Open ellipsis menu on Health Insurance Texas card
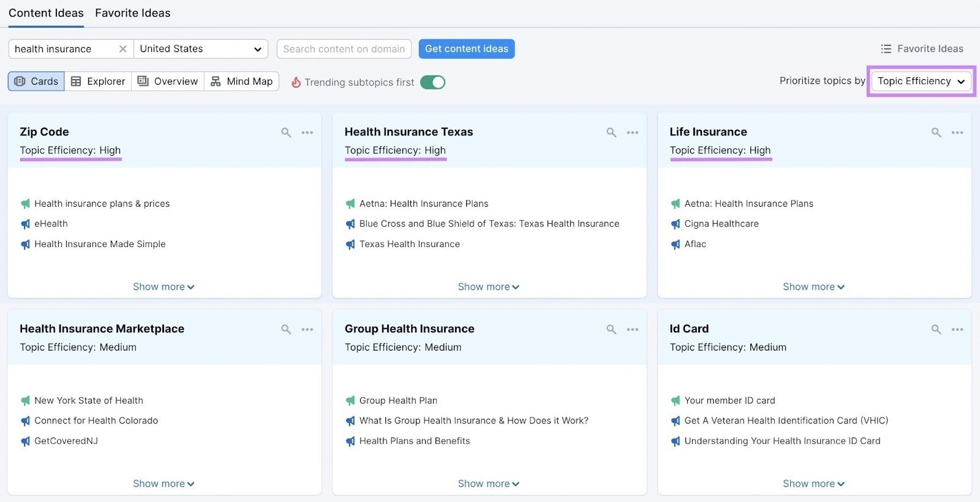980x502 pixels. point(633,132)
